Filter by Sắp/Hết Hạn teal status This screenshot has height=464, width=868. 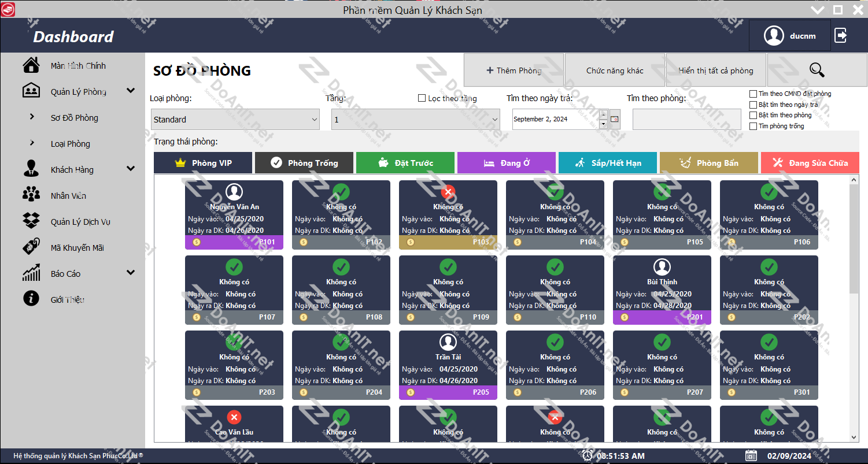point(608,163)
